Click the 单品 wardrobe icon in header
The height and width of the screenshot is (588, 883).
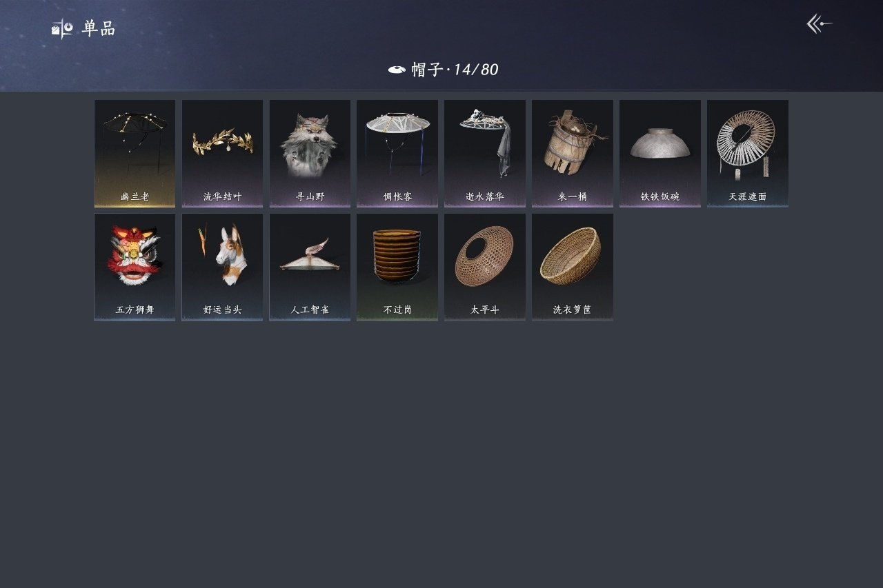(62, 29)
